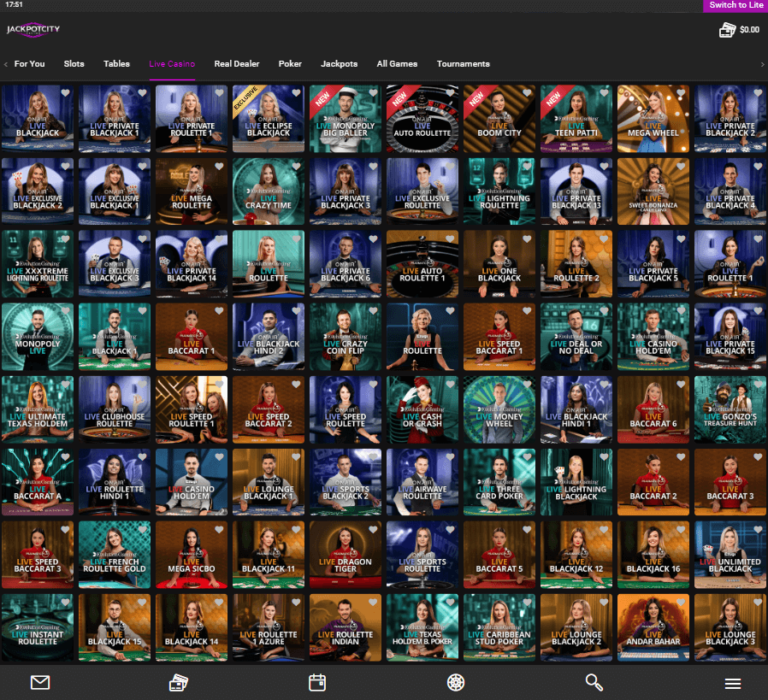
Task: Favorite Live Private Blackjack 3 with its heart
Action: tap(373, 166)
